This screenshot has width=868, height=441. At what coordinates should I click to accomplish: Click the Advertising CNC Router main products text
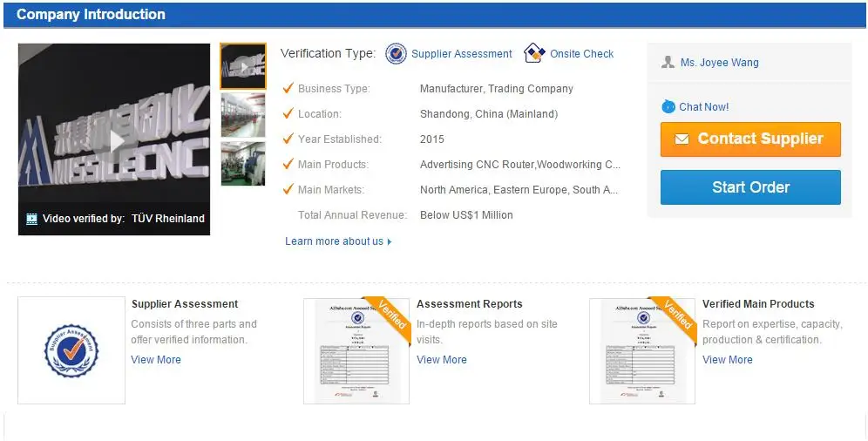(x=519, y=165)
